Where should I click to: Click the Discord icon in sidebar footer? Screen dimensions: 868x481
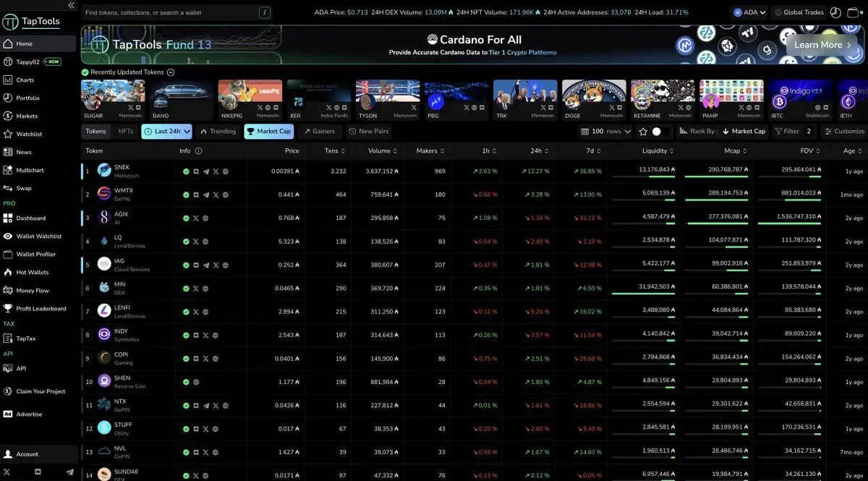pos(38,472)
